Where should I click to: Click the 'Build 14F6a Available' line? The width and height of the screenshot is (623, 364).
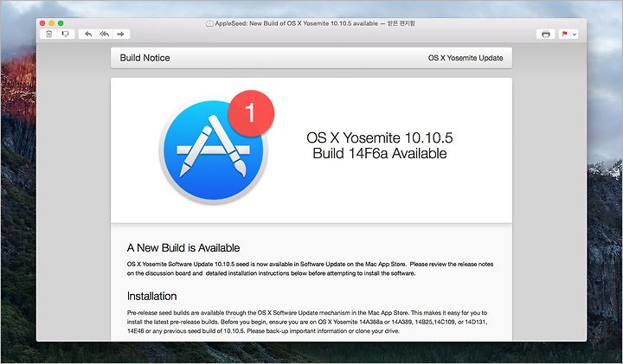click(x=380, y=153)
